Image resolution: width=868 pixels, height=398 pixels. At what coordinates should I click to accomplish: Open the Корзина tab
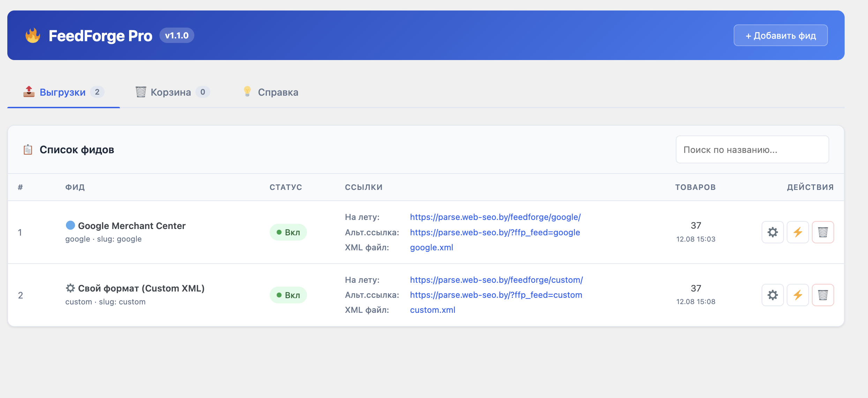click(173, 92)
